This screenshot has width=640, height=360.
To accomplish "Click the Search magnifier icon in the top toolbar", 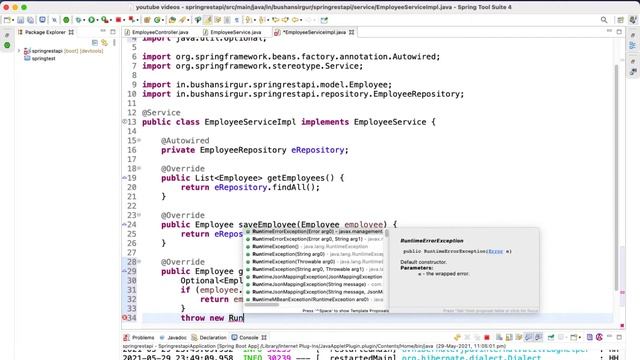I will coord(604,20).
